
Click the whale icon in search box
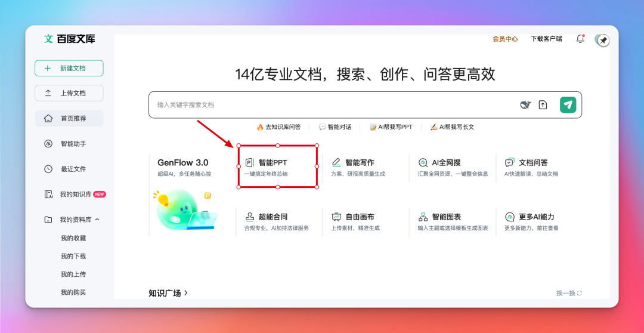[x=525, y=105]
